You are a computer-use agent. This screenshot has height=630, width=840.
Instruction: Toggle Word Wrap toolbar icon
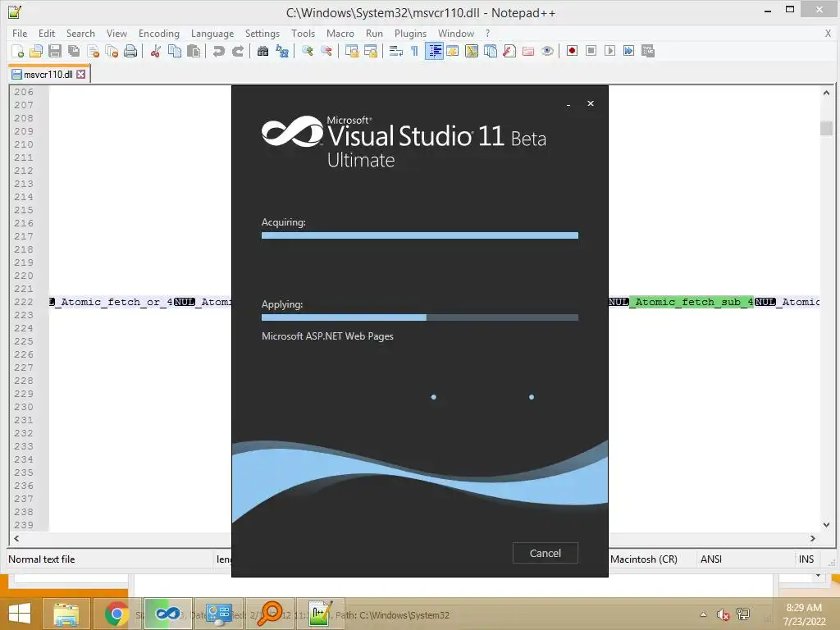396,51
